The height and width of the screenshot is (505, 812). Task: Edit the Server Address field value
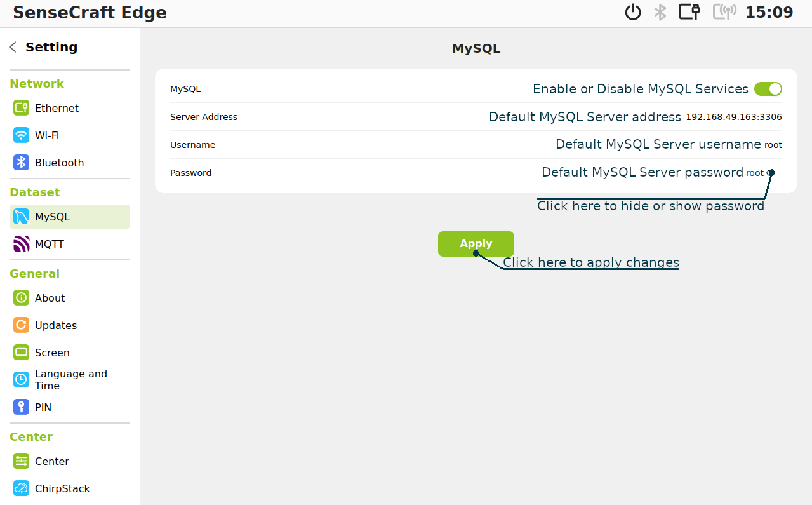pyautogui.click(x=733, y=118)
